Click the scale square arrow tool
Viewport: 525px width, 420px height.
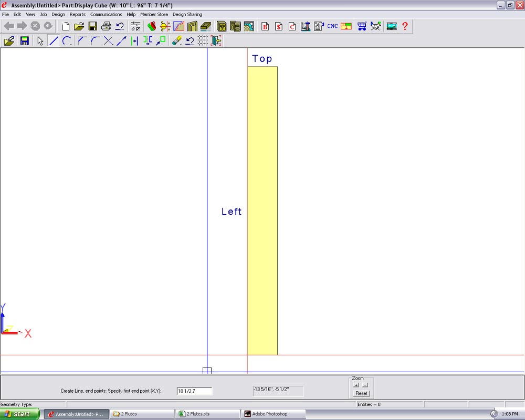click(161, 41)
